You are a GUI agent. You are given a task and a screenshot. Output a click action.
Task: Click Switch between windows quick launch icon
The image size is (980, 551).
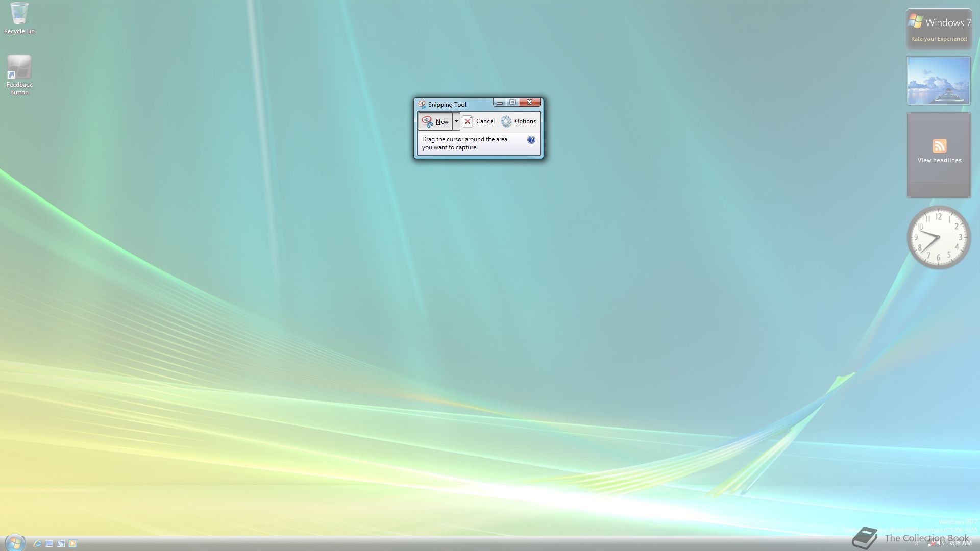coord(61,544)
